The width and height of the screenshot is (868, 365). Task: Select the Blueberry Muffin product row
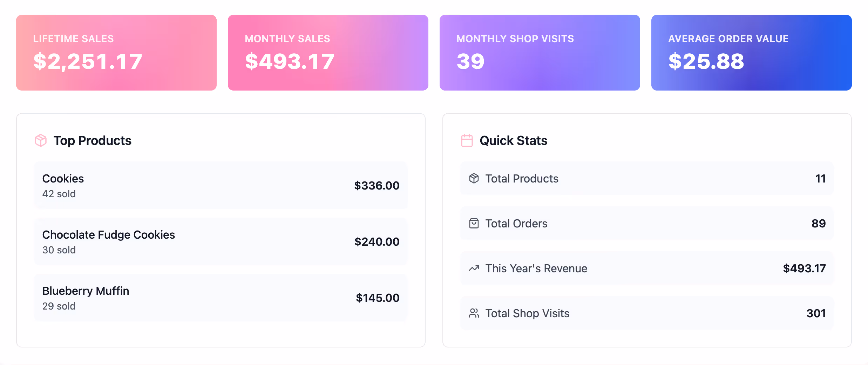coord(221,297)
